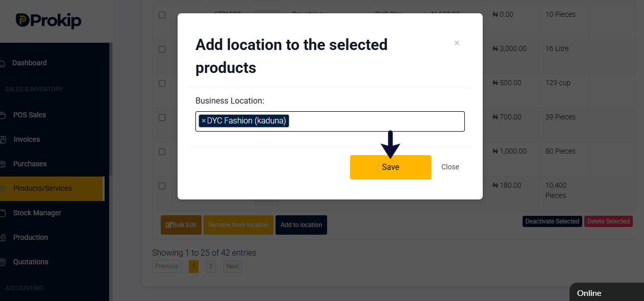Tick the checkbox for the 10 Pieces row

[162, 15]
